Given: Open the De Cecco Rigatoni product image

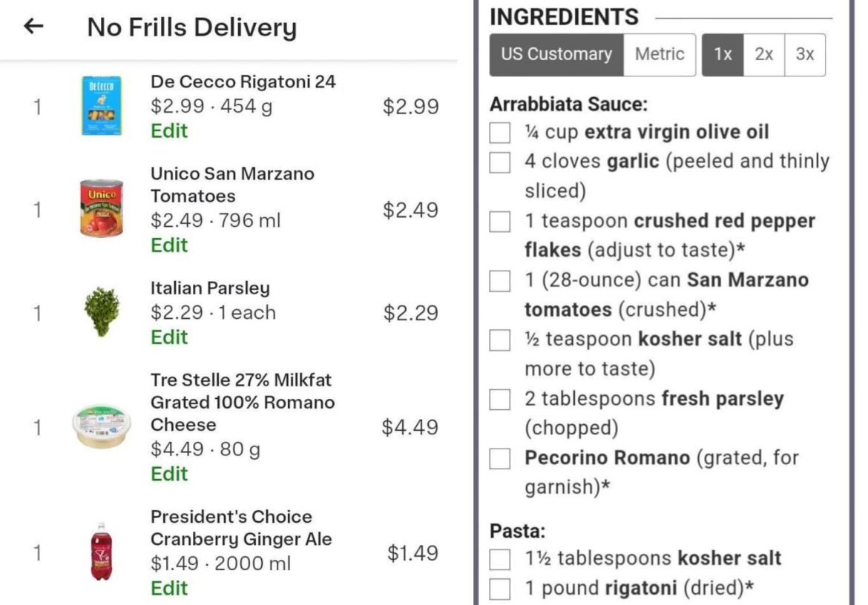Looking at the screenshot, I should (x=101, y=106).
